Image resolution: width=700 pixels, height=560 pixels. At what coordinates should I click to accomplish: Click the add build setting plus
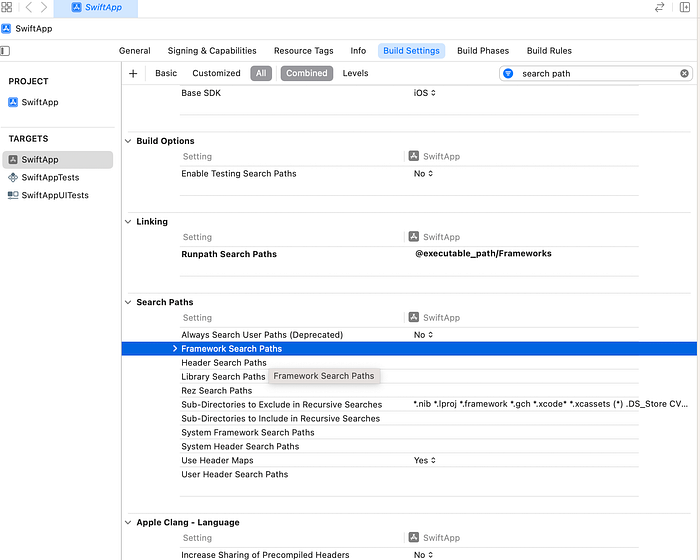click(x=133, y=74)
